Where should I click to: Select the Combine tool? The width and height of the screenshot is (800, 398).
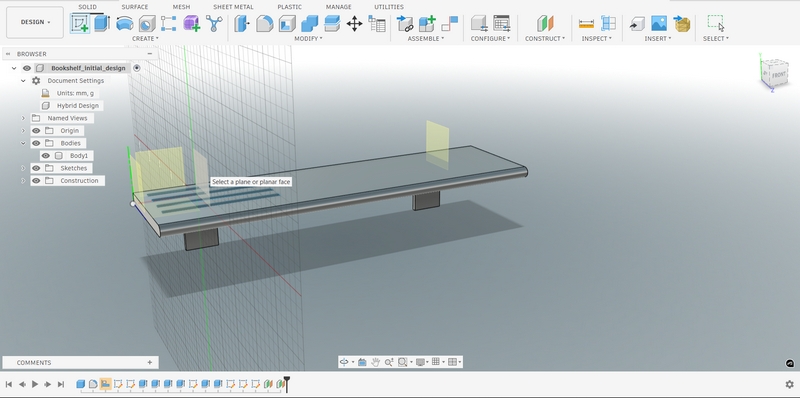click(309, 23)
